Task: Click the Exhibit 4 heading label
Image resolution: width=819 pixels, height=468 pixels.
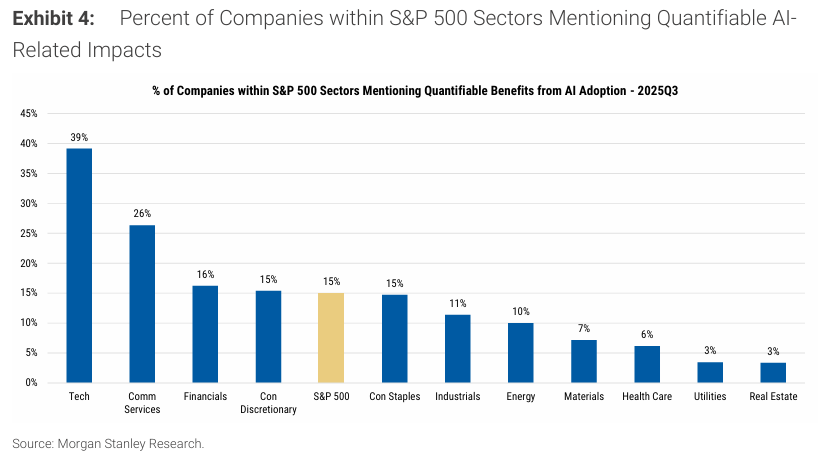Action: tap(53, 19)
